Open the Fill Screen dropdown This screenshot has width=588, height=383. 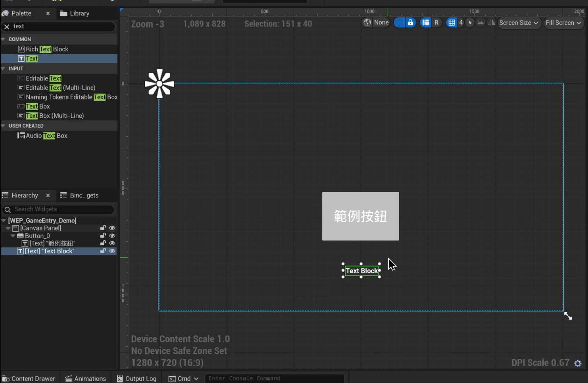(x=564, y=23)
